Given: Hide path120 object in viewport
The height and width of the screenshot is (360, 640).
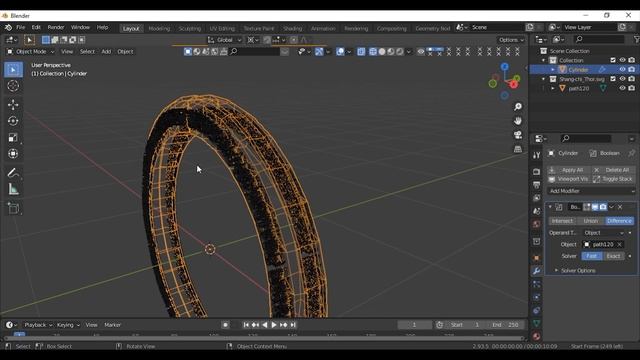Looking at the screenshot, I should (x=622, y=88).
